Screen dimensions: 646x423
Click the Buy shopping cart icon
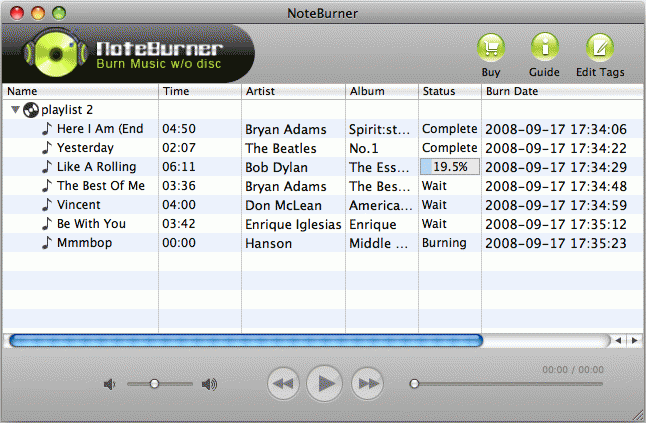[491, 48]
